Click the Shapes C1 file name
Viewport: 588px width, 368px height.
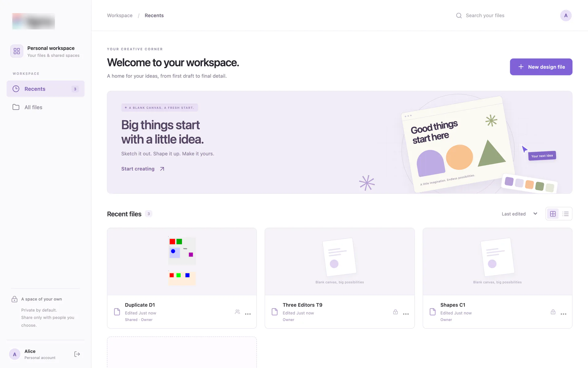click(453, 305)
